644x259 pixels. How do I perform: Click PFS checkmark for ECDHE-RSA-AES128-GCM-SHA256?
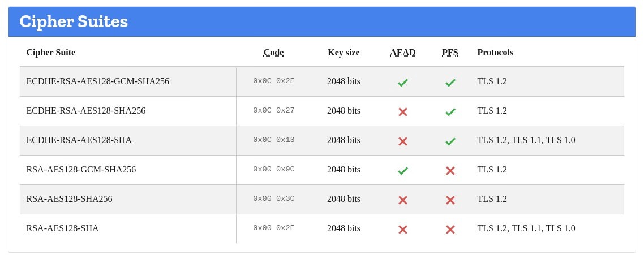450,83
